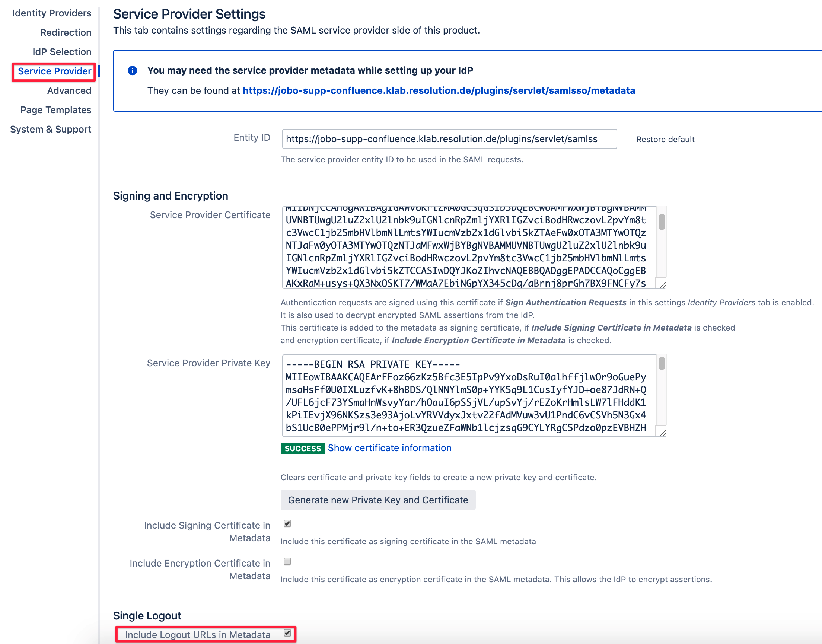
Task: Click the Service Provider Private Key label
Action: pos(208,363)
